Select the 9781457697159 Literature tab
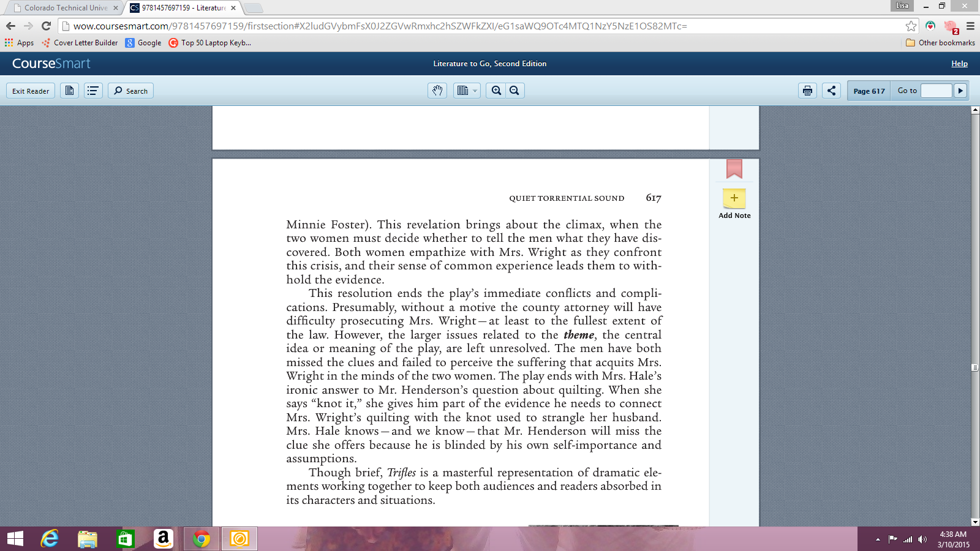This screenshot has height=551, width=980. pyautogui.click(x=183, y=8)
